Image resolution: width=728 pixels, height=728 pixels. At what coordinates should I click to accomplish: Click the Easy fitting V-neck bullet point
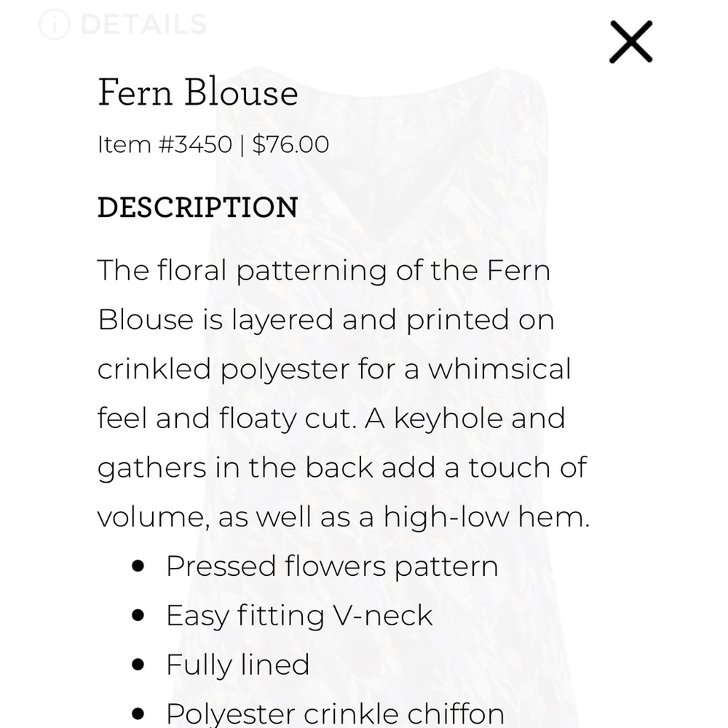[299, 615]
